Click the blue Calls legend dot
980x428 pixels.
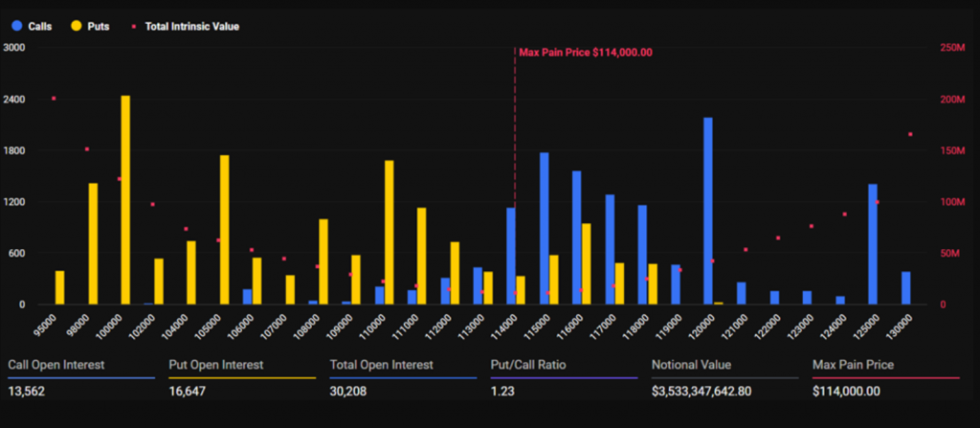coord(13,26)
